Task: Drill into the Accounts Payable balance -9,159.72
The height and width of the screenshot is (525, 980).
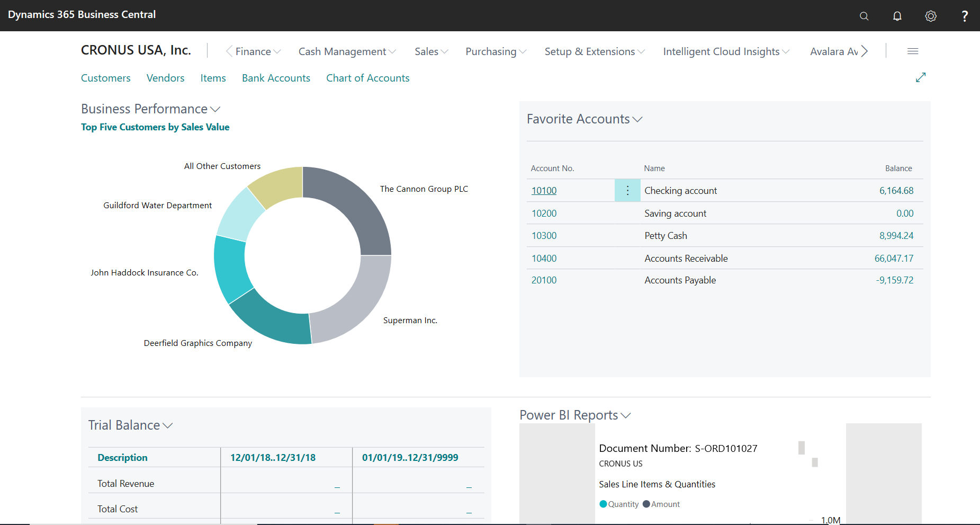Action: 895,280
